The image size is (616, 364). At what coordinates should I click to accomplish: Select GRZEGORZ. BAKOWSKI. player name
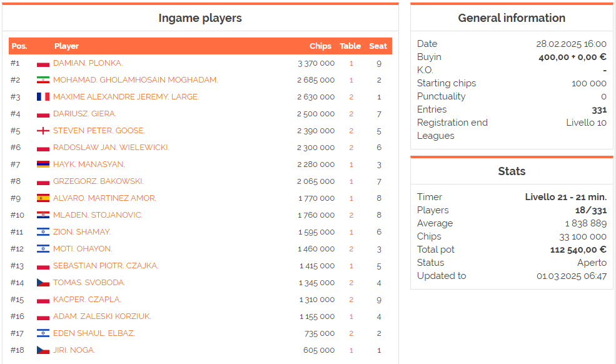click(x=99, y=181)
